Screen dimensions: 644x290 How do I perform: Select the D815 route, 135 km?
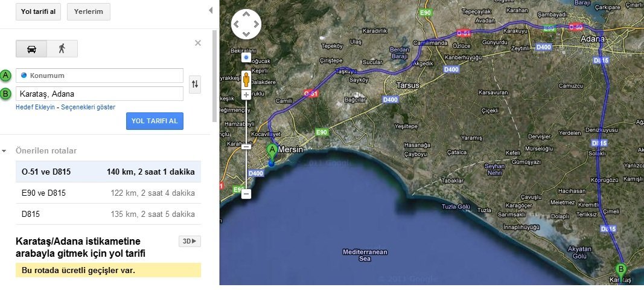click(109, 214)
